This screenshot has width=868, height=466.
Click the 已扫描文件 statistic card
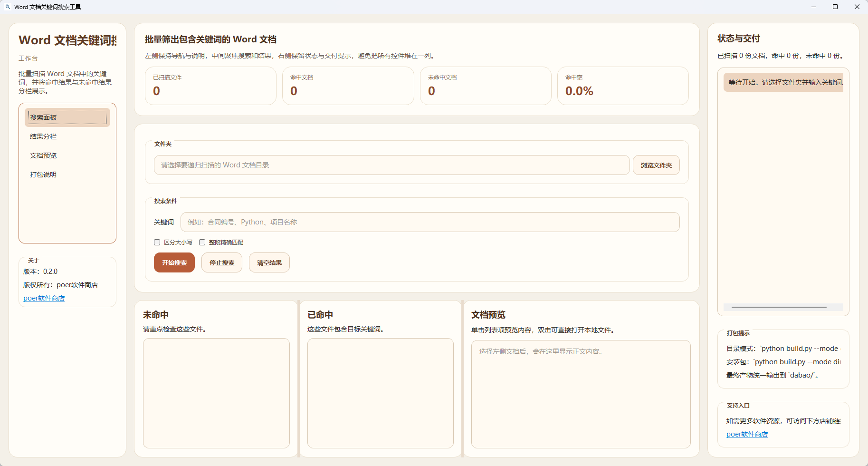point(210,86)
